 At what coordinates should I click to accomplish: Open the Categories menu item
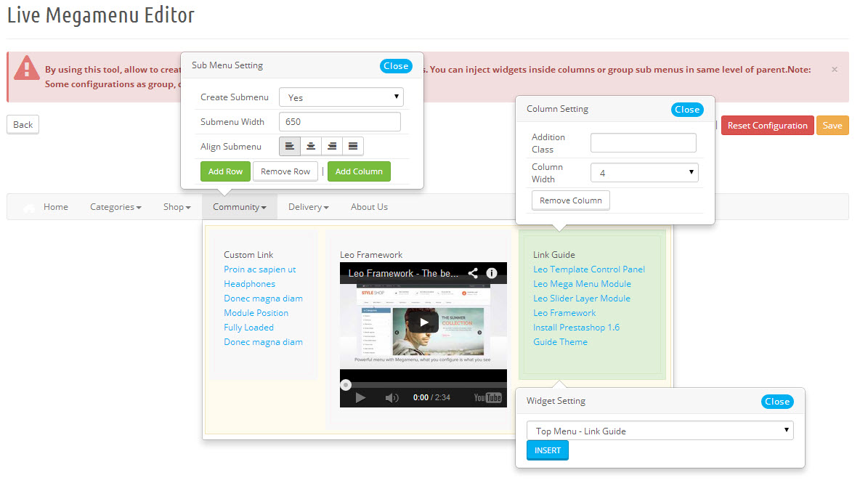115,207
